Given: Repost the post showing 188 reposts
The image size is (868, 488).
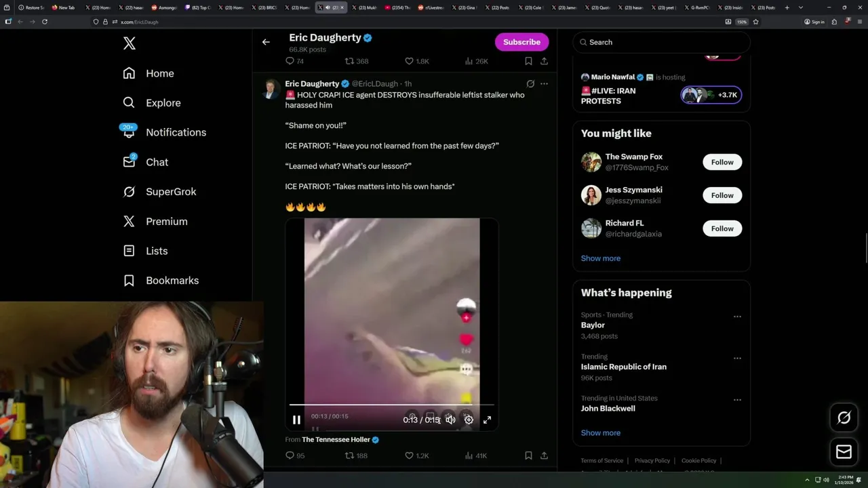Looking at the screenshot, I should tap(356, 455).
